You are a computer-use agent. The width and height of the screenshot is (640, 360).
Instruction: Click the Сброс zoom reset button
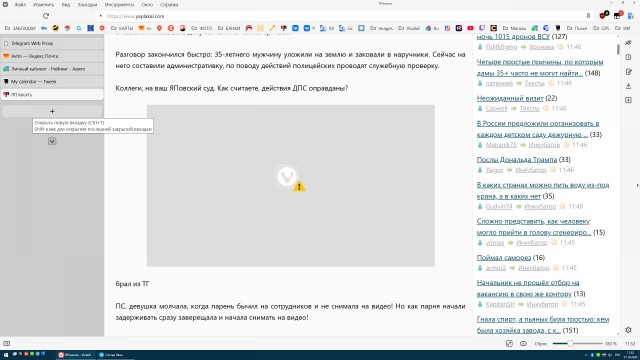pyautogui.click(x=541, y=344)
